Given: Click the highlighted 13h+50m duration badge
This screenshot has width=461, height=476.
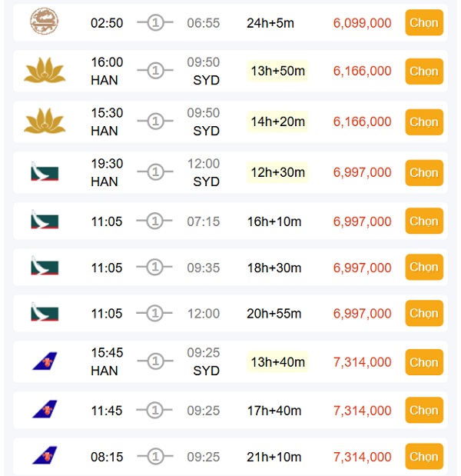Looking at the screenshot, I should pyautogui.click(x=277, y=72).
